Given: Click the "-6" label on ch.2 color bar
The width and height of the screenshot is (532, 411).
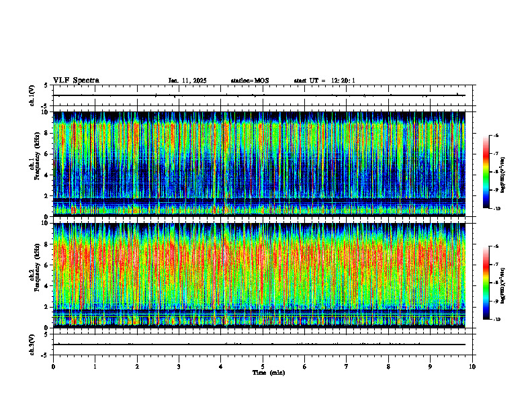Looking at the screenshot, I should (x=496, y=246).
